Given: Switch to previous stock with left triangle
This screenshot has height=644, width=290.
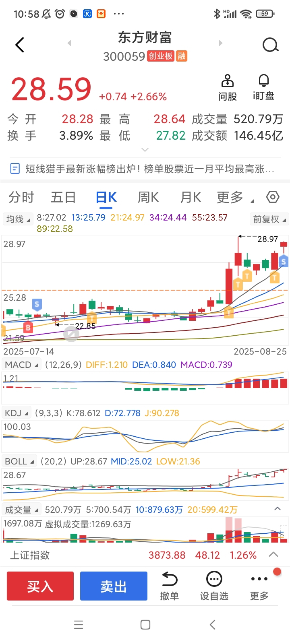Looking at the screenshot, I should (x=70, y=43).
